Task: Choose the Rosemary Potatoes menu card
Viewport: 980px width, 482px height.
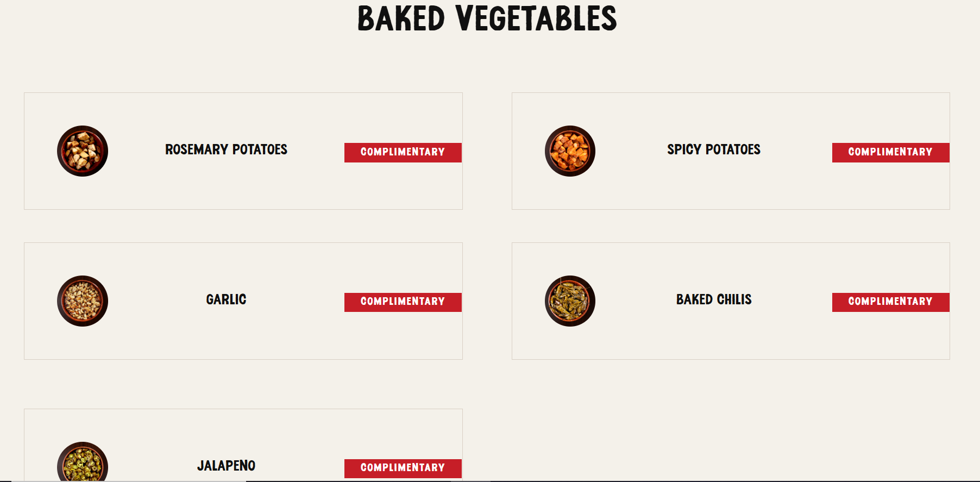Action: point(243,151)
